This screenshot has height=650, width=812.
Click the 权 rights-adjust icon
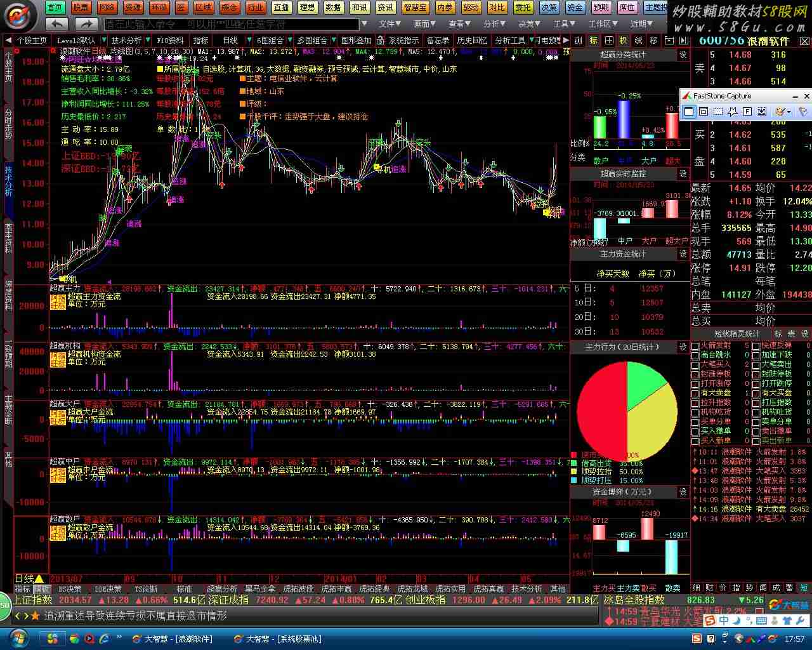(x=624, y=40)
